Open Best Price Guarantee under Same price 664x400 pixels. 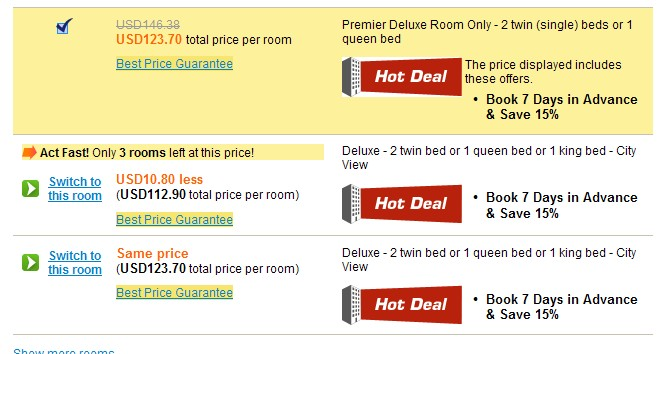174,292
